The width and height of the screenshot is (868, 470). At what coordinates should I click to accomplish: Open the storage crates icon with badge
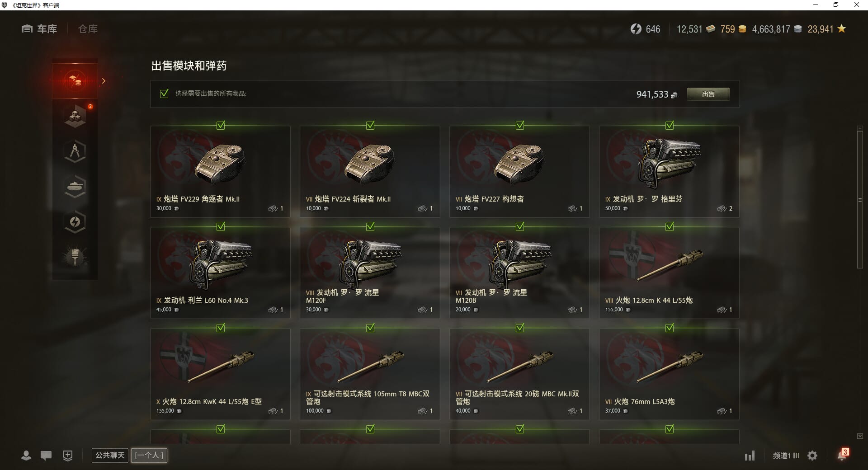75,116
